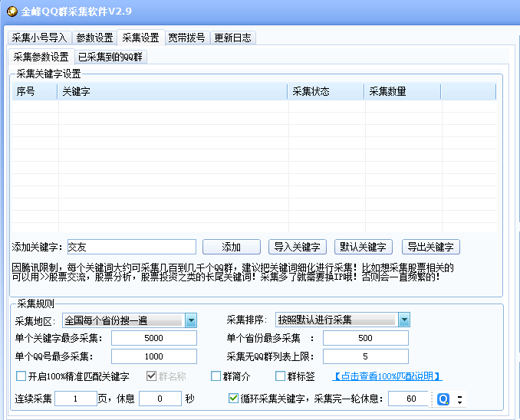The width and height of the screenshot is (520, 420).
Task: Uncheck 循环采集关键字 checkbox
Action: tap(233, 398)
